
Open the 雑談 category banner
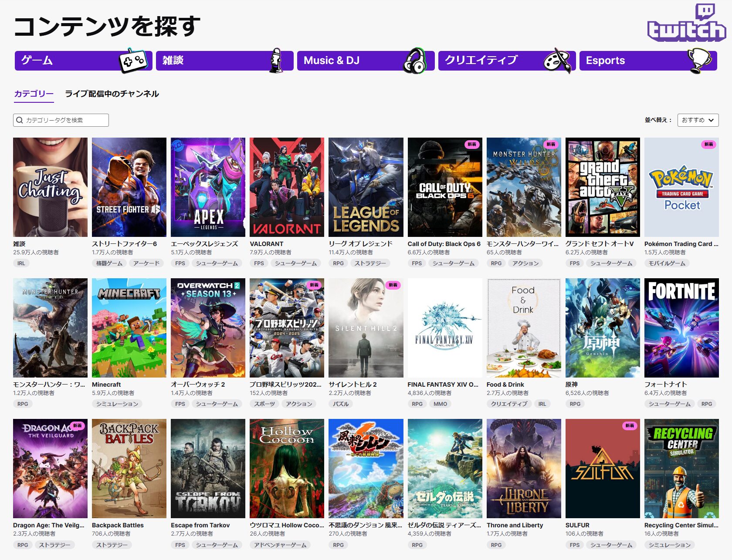pos(225,61)
